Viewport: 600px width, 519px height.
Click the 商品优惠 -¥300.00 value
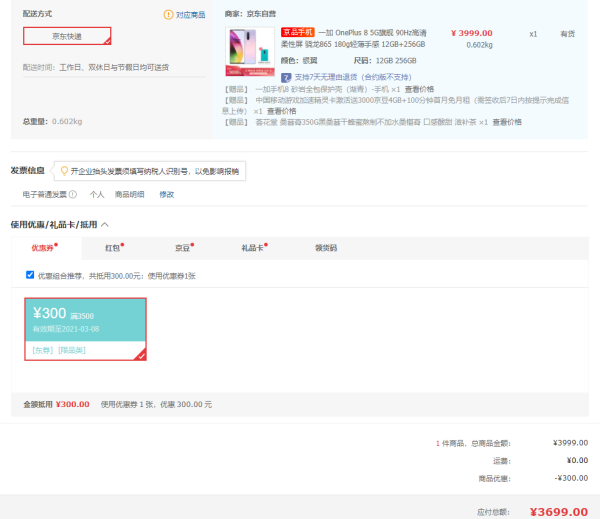571,478
